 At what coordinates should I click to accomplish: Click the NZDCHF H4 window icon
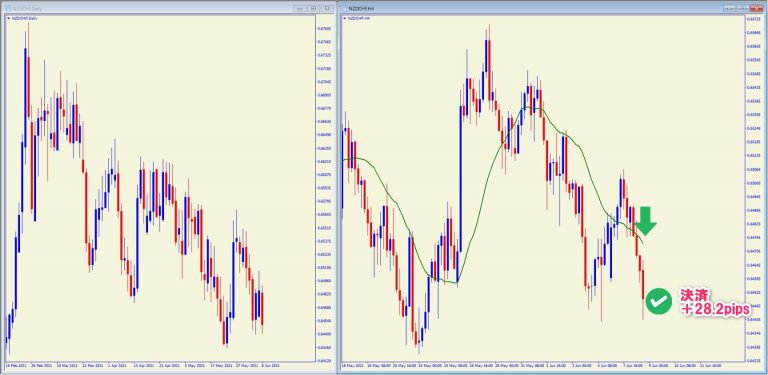click(344, 8)
